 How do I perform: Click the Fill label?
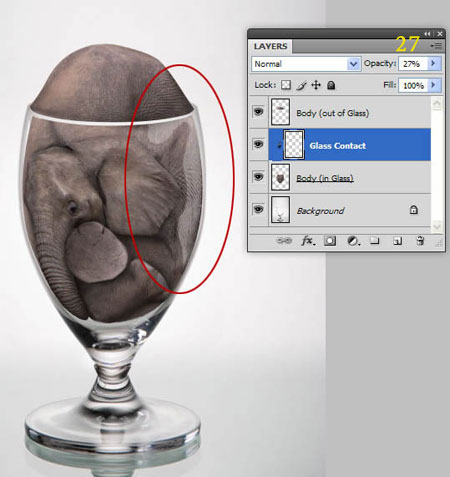tap(390, 85)
